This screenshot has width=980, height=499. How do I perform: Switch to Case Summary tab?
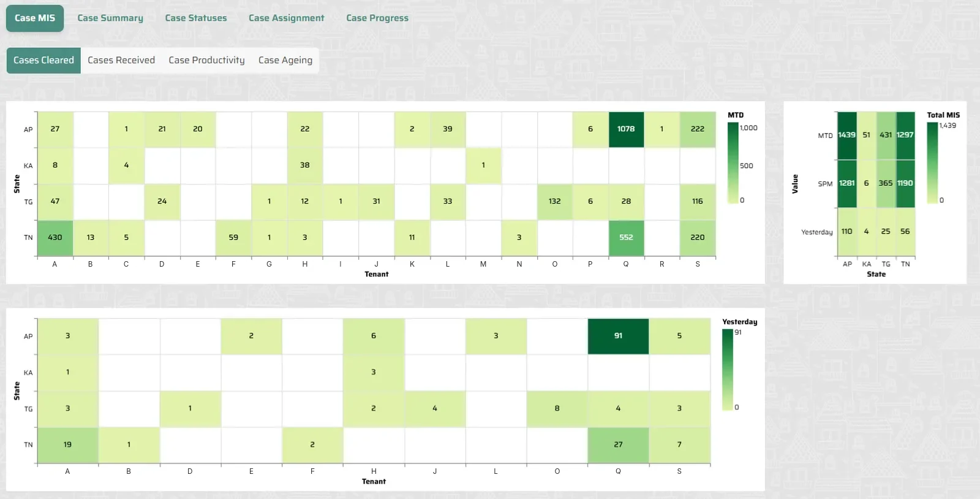[110, 18]
